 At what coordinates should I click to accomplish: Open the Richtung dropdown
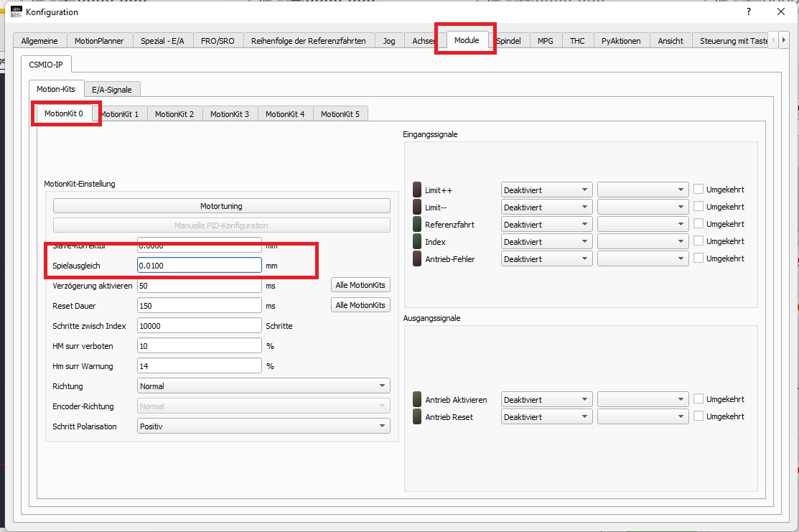263,386
